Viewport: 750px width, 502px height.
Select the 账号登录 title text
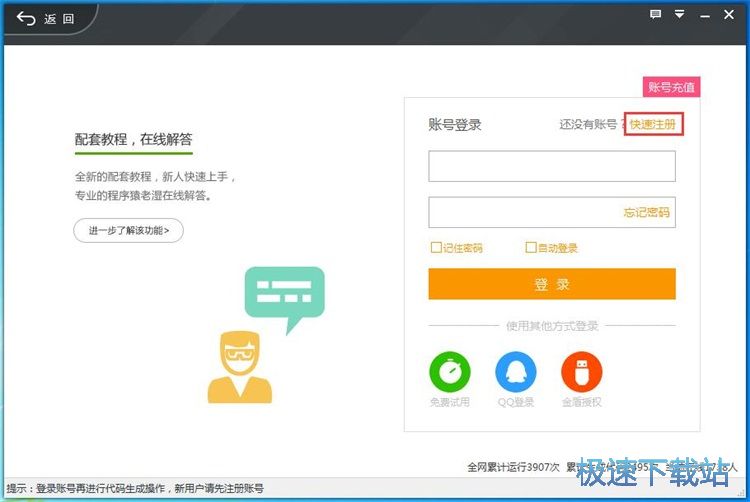tap(455, 125)
